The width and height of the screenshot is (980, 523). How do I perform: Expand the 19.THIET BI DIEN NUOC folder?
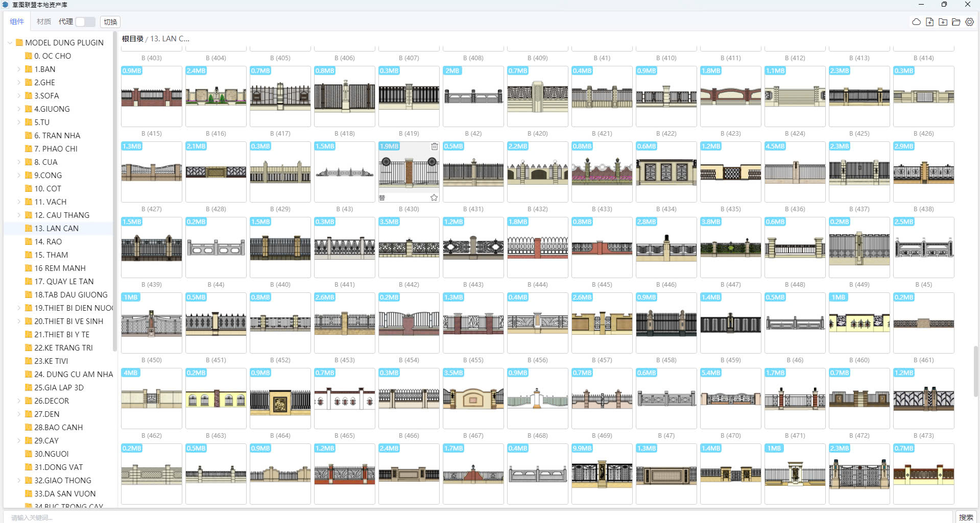coord(19,308)
